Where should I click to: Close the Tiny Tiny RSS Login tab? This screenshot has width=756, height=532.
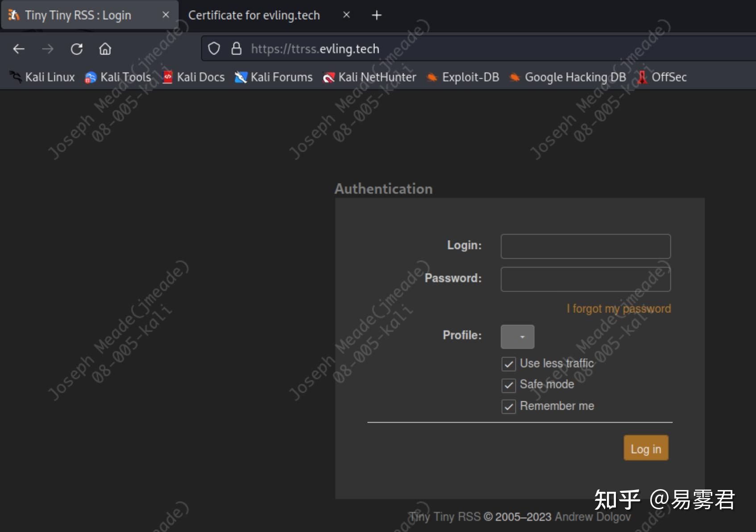click(x=166, y=15)
